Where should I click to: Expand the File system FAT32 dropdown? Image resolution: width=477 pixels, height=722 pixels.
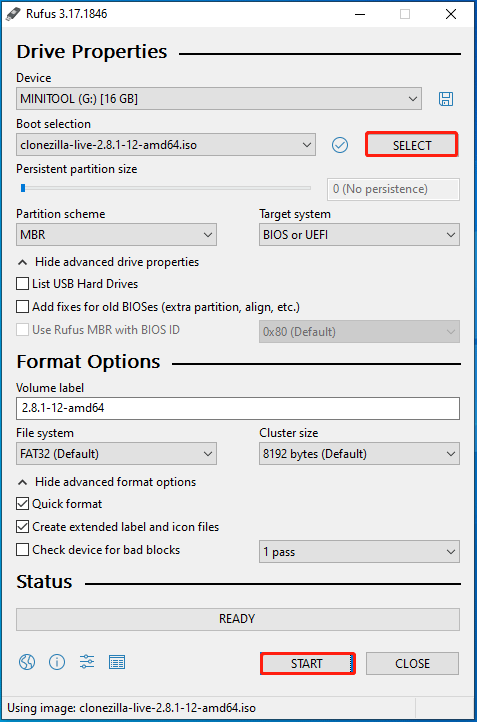(116, 454)
